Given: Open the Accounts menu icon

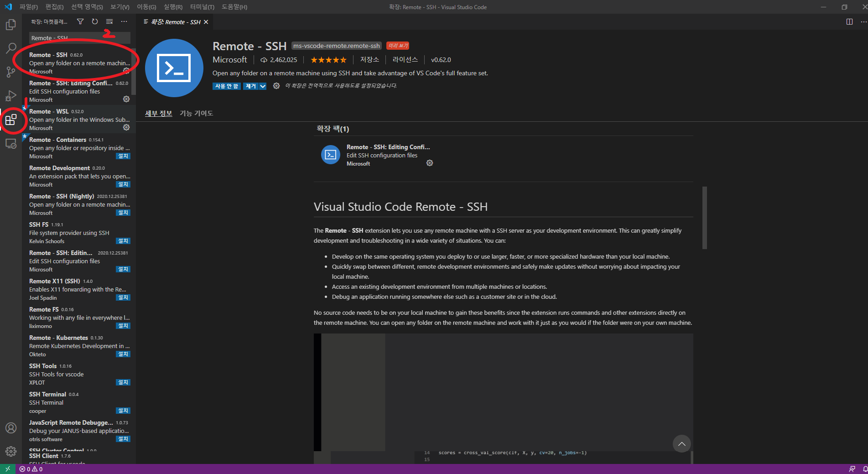Looking at the screenshot, I should coord(10,428).
